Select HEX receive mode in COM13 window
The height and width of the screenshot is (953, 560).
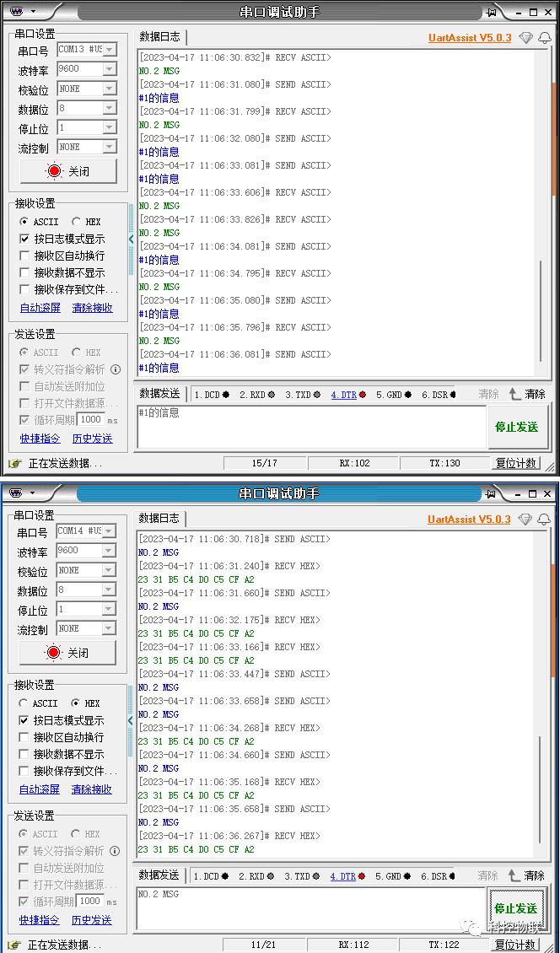coord(86,222)
